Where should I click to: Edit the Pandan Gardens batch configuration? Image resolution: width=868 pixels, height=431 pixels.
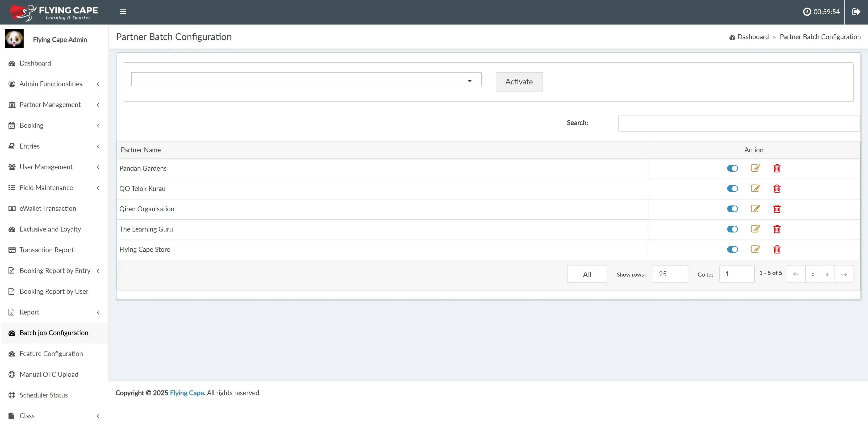755,168
